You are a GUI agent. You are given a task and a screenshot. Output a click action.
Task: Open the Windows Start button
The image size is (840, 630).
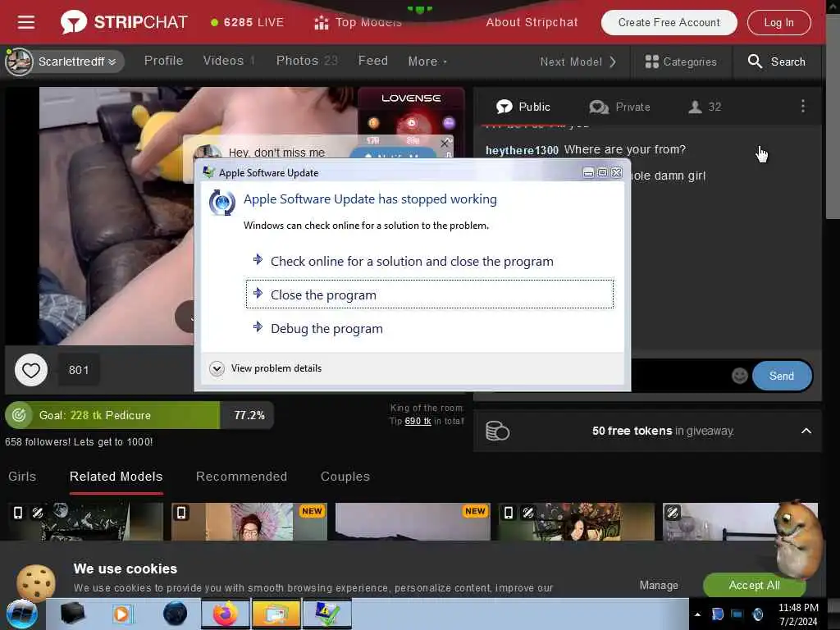coord(21,614)
